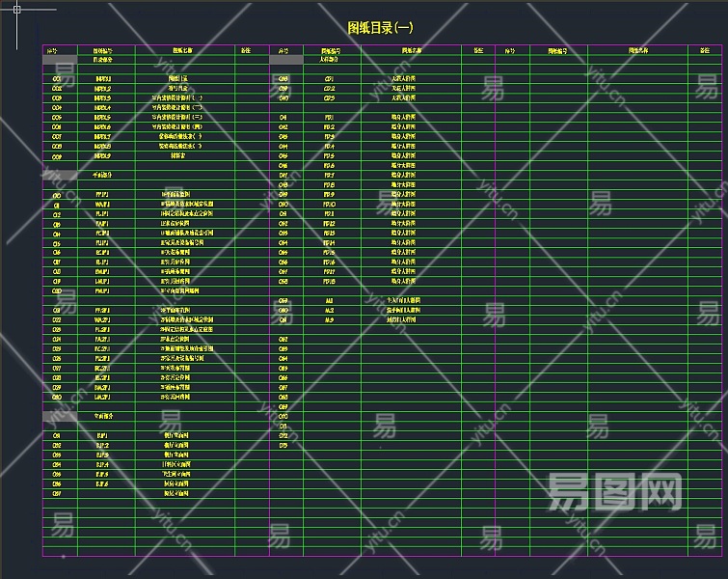728x579 pixels.
Task: Select sequence number cell 006
Action: (x=57, y=127)
